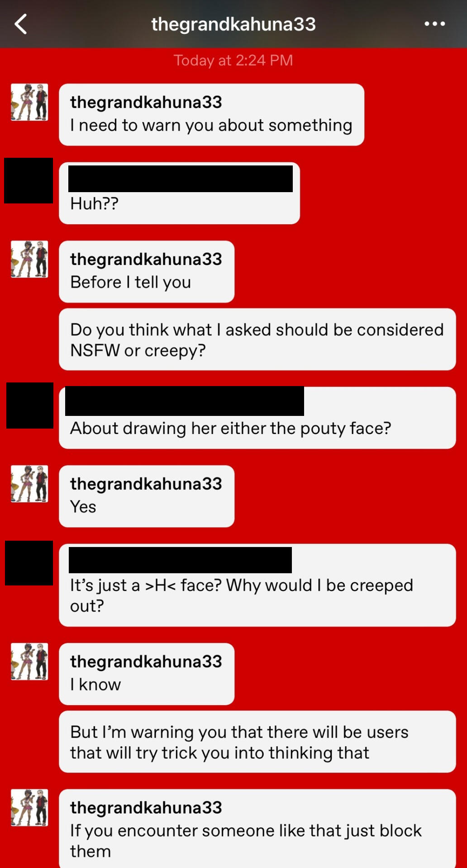Tap the 'About drawing her' message bubble

[257, 418]
